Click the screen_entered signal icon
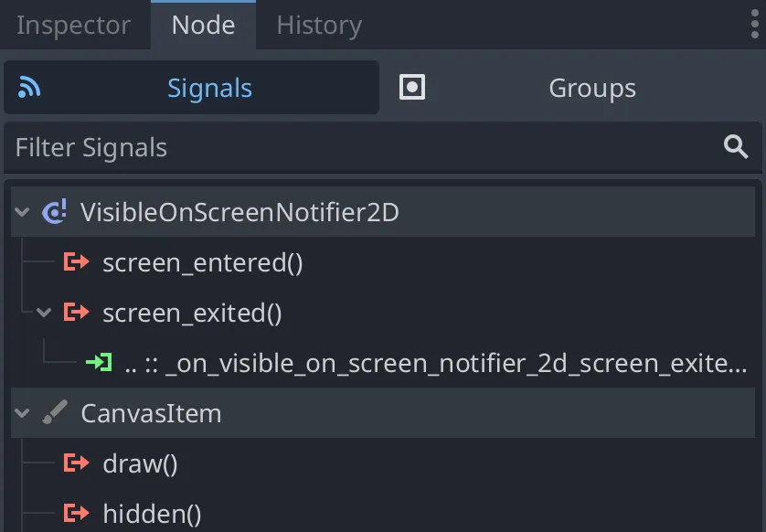This screenshot has width=766, height=532. point(76,263)
